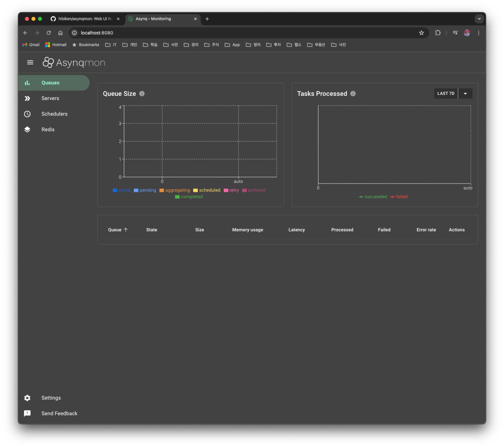504x448 pixels.
Task: Open the IT bookmarks folder
Action: point(111,45)
